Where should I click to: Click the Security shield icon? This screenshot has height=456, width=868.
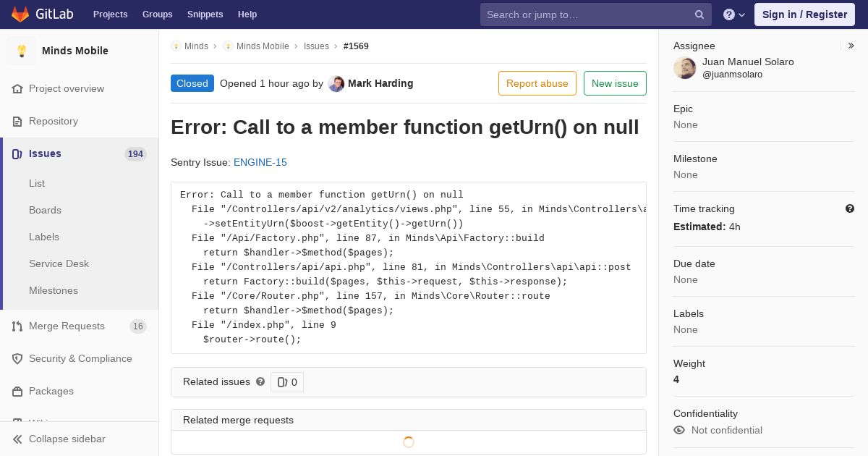[17, 358]
